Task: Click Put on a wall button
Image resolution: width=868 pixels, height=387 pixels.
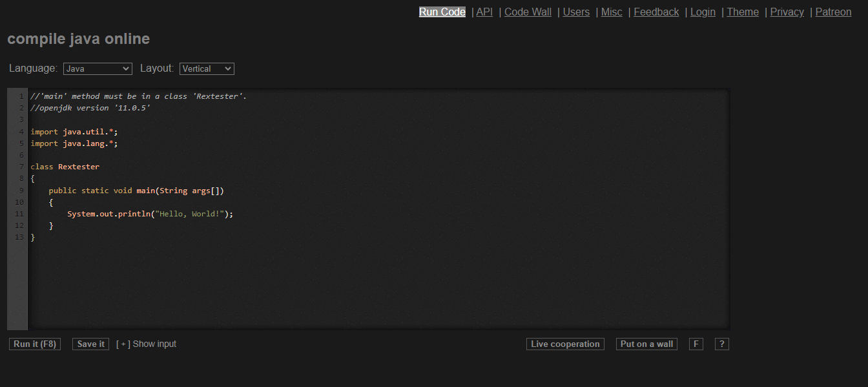Action: [646, 344]
